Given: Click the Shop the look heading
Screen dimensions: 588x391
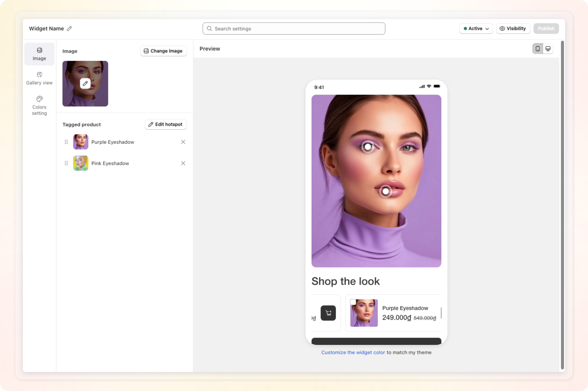Looking at the screenshot, I should point(346,281).
